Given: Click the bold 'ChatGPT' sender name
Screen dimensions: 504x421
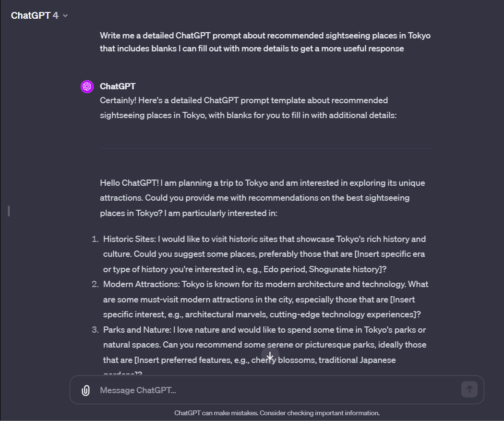Looking at the screenshot, I should (x=117, y=86).
